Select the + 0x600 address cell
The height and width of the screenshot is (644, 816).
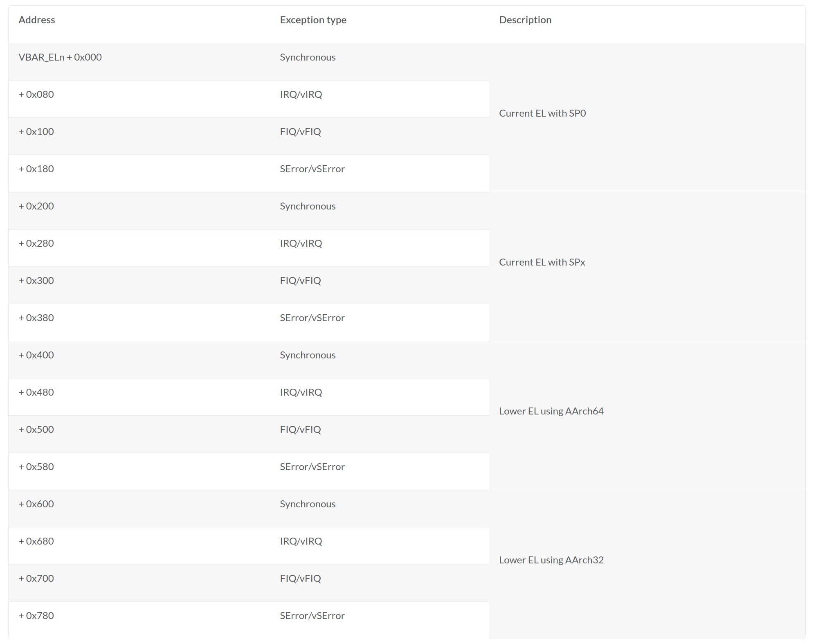click(36, 504)
